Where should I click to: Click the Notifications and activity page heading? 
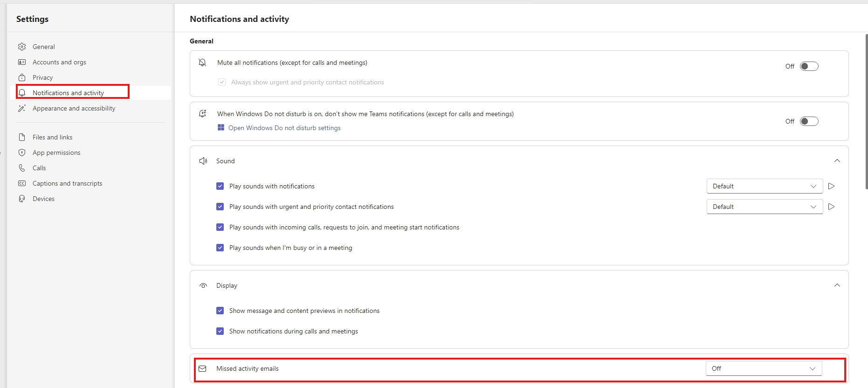(x=240, y=19)
